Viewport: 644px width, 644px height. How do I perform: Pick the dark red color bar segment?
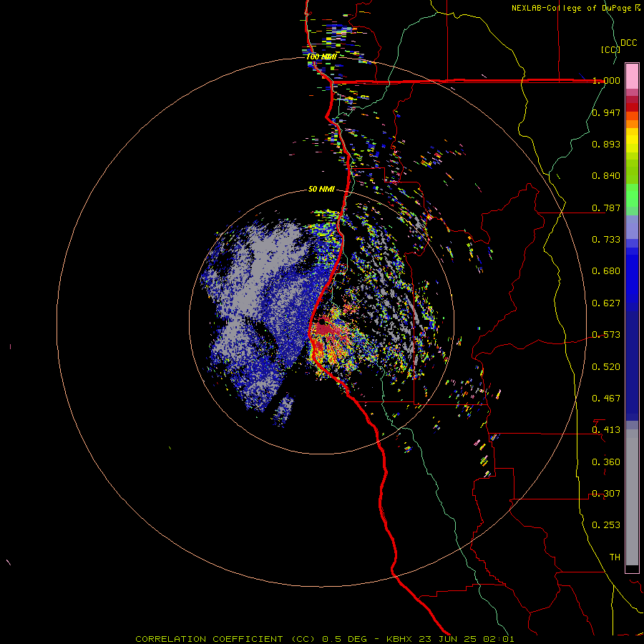pyautogui.click(x=632, y=107)
